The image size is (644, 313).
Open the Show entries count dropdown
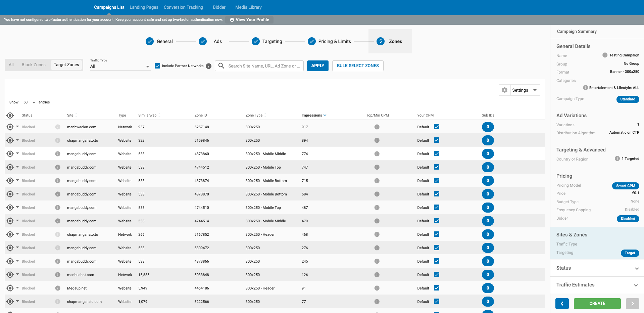[x=29, y=102]
